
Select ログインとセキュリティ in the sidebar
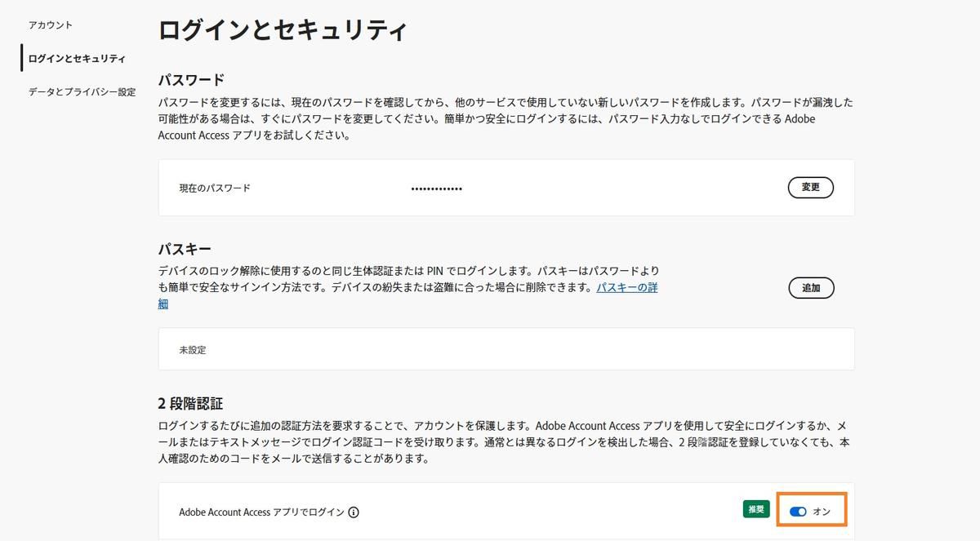pyautogui.click(x=74, y=58)
